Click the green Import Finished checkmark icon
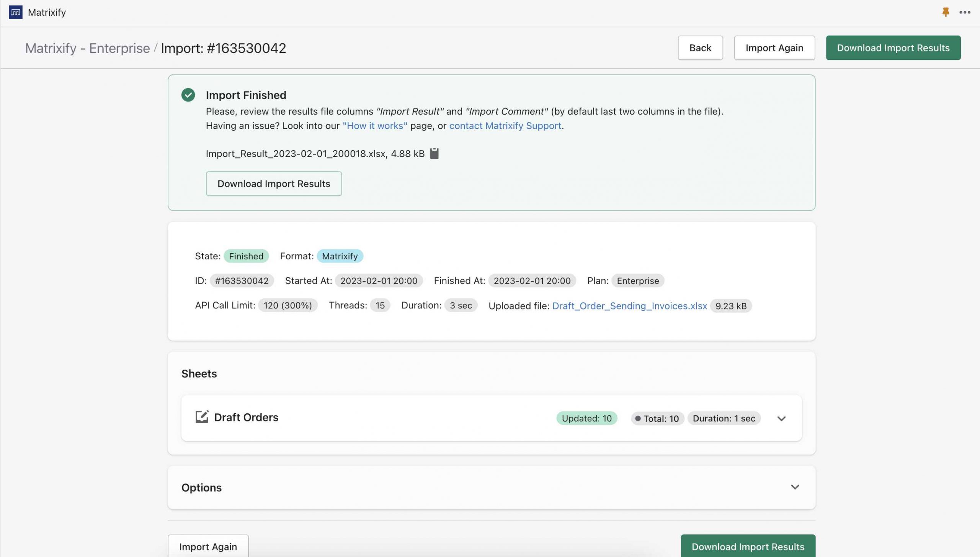The width and height of the screenshot is (980, 557). click(x=188, y=95)
